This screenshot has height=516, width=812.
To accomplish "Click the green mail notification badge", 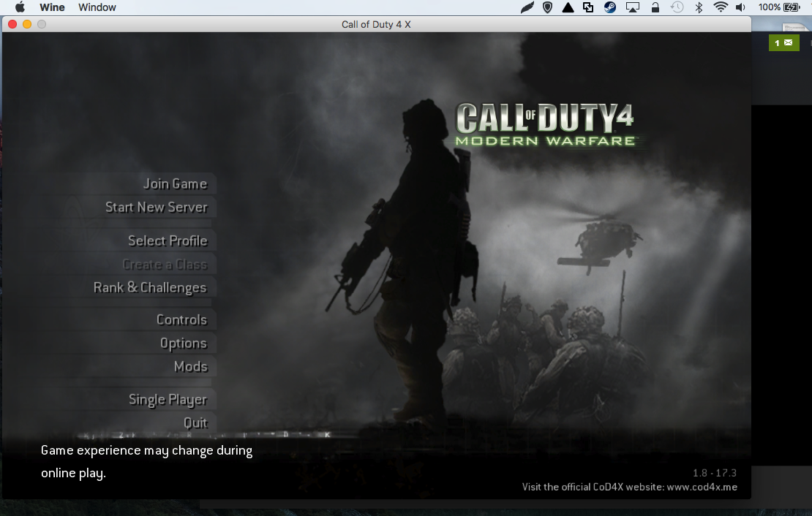I will point(783,43).
